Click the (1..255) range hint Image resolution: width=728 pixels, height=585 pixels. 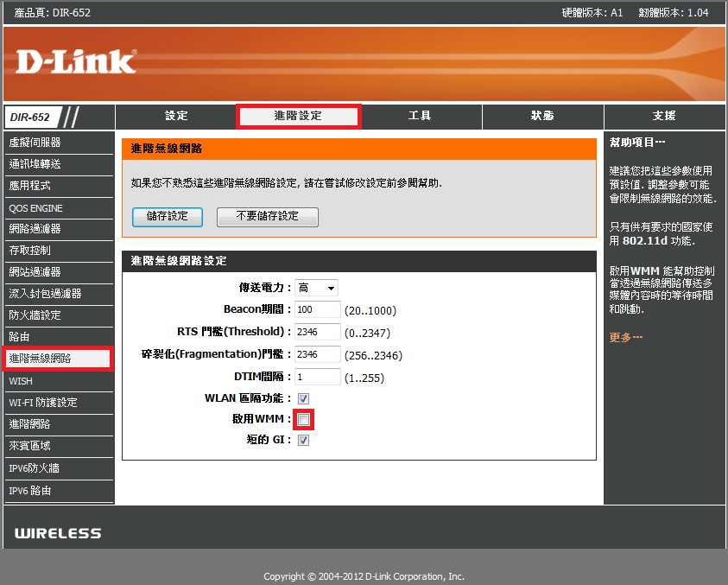click(364, 378)
